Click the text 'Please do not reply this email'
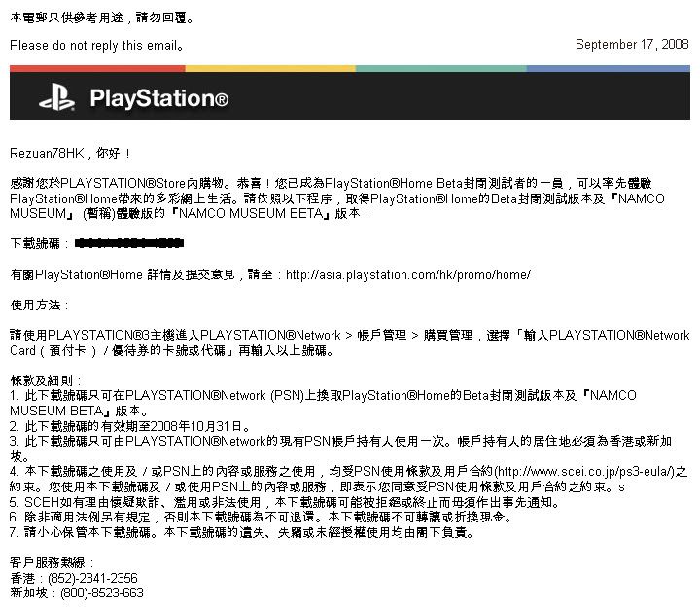Image resolution: width=700 pixels, height=611 pixels. click(x=96, y=45)
